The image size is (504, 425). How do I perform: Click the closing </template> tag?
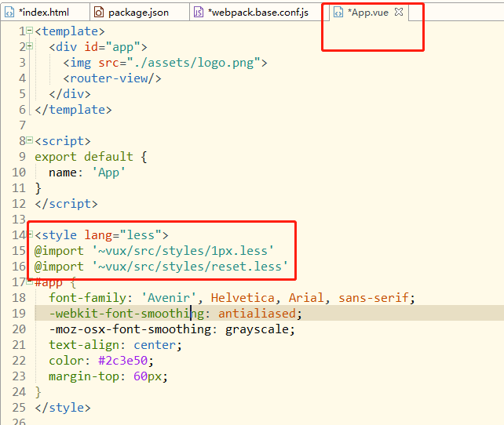point(73,110)
